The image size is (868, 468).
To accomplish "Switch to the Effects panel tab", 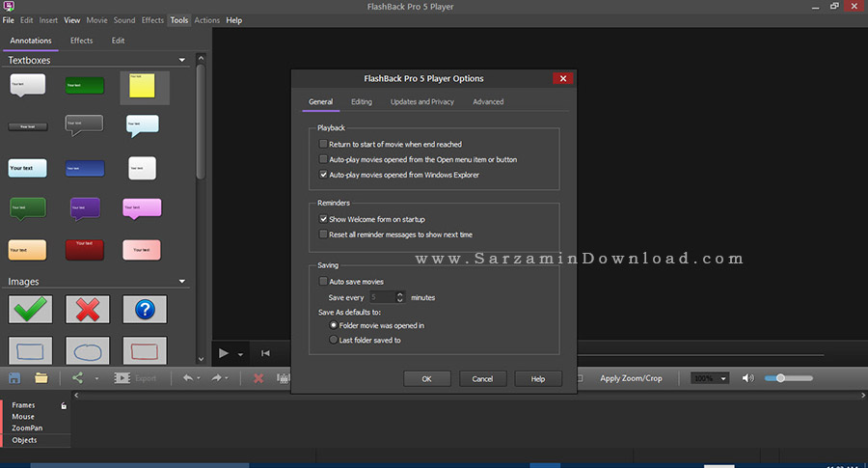I will click(81, 41).
